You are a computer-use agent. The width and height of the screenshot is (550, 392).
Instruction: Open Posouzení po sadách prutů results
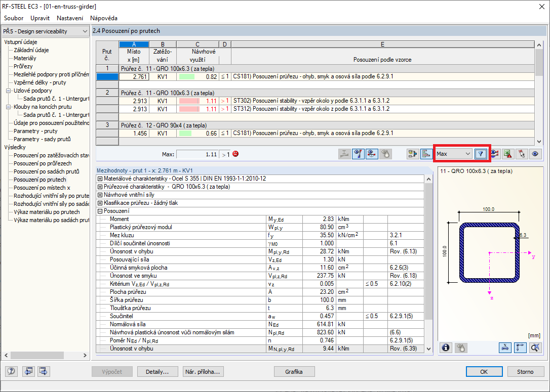point(46,171)
